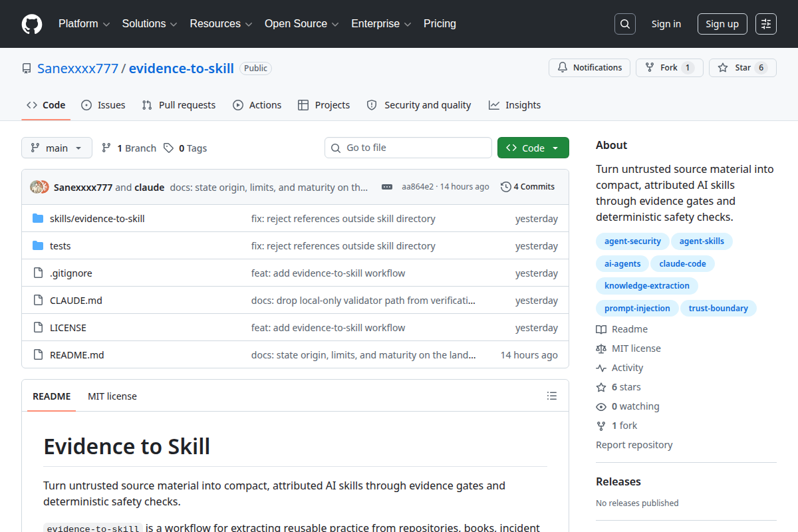
Task: Open the Sanexxxx777 owner link in breadcrumb
Action: tap(78, 68)
